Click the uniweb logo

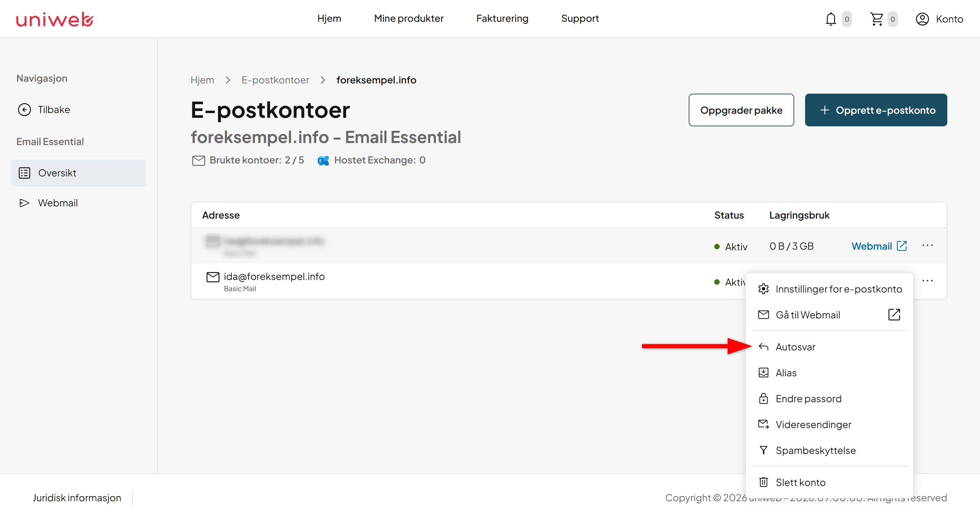55,19
